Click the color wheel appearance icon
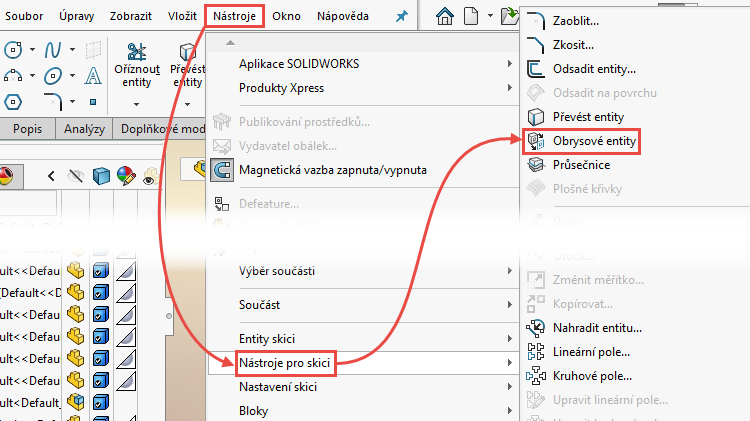The height and width of the screenshot is (421, 750). pos(126,176)
